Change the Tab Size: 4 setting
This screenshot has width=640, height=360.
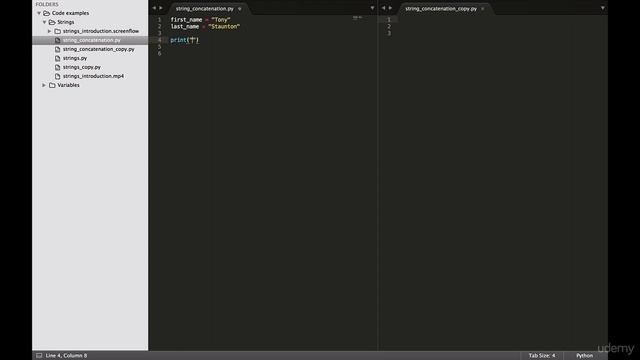[542, 356]
